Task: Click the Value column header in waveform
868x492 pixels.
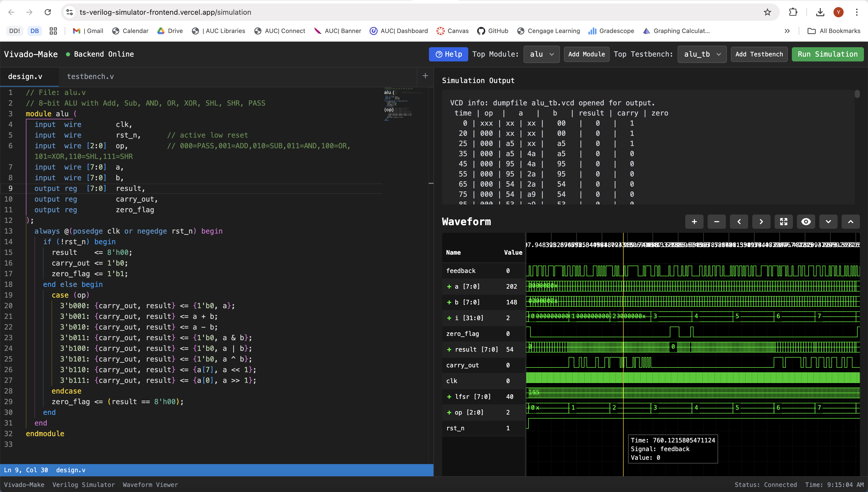Action: 513,252
